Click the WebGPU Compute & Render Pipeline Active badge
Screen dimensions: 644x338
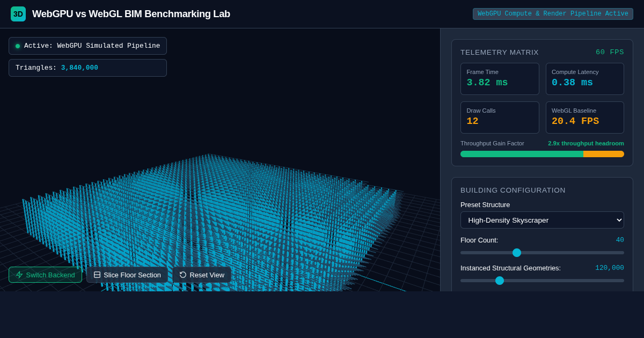[553, 14]
